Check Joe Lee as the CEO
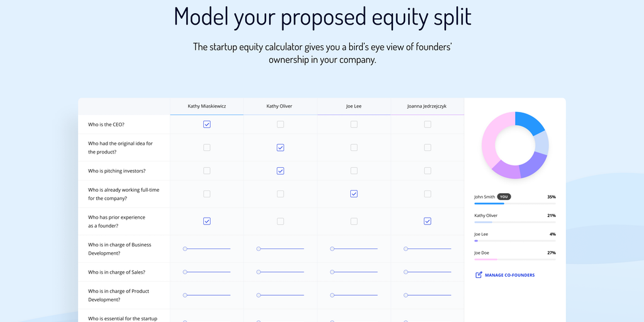Image resolution: width=644 pixels, height=322 pixels. tap(354, 125)
